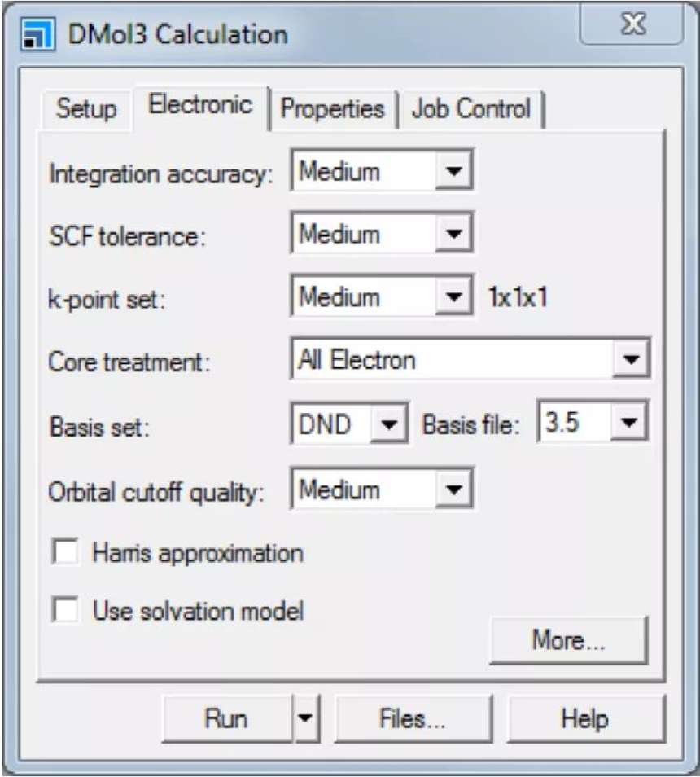This screenshot has width=700, height=777.
Task: Open the SCF tolerance dropdown
Action: coord(456,235)
